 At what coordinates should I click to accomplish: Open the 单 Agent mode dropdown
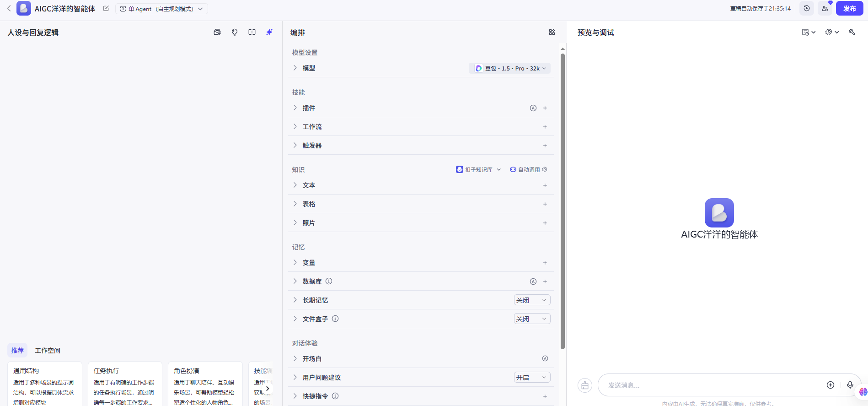tap(161, 9)
